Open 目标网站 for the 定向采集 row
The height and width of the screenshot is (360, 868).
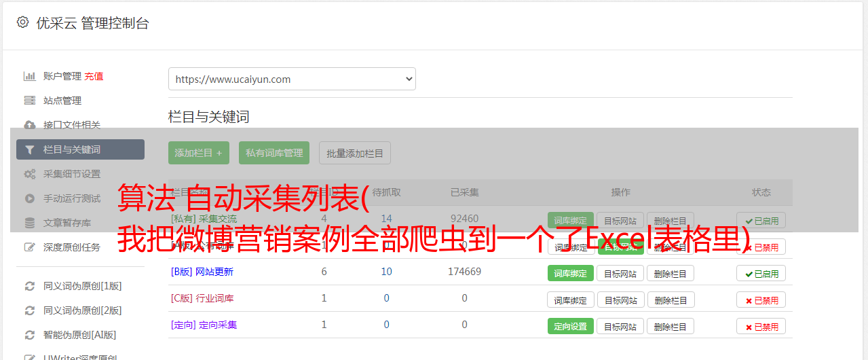tap(621, 327)
